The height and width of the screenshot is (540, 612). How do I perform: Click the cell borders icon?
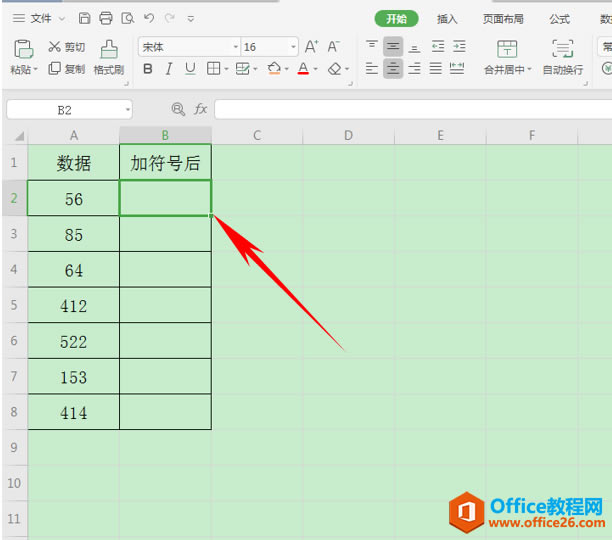(x=213, y=69)
